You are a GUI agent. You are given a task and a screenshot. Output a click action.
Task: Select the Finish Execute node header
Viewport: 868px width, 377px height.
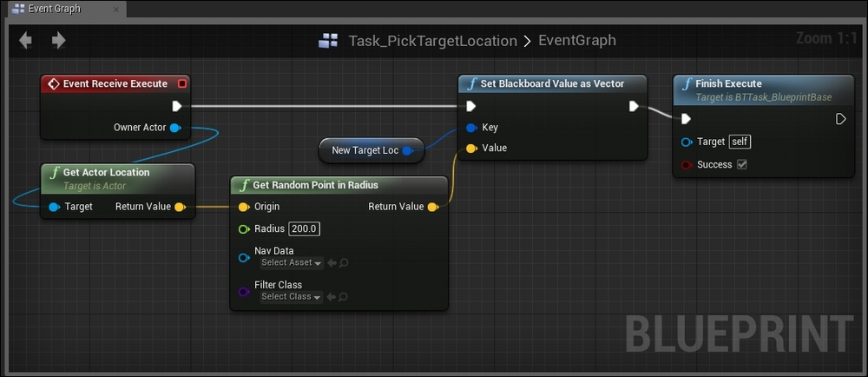click(763, 89)
